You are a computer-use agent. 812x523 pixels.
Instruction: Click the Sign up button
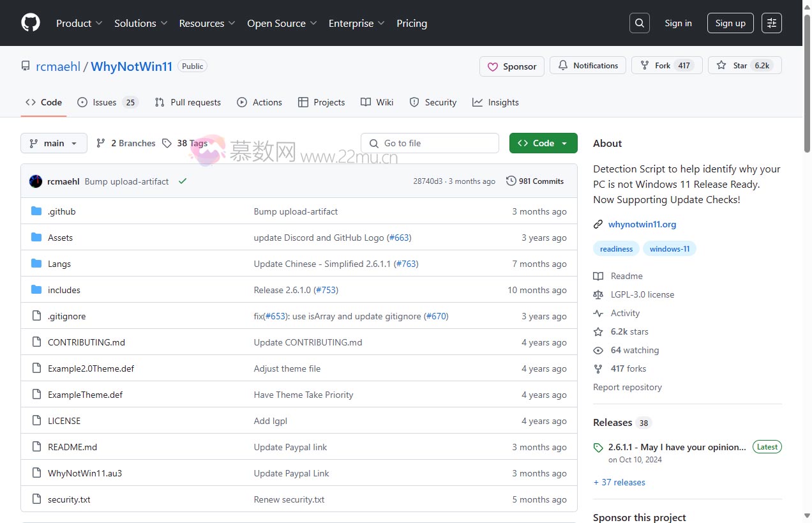pos(730,23)
